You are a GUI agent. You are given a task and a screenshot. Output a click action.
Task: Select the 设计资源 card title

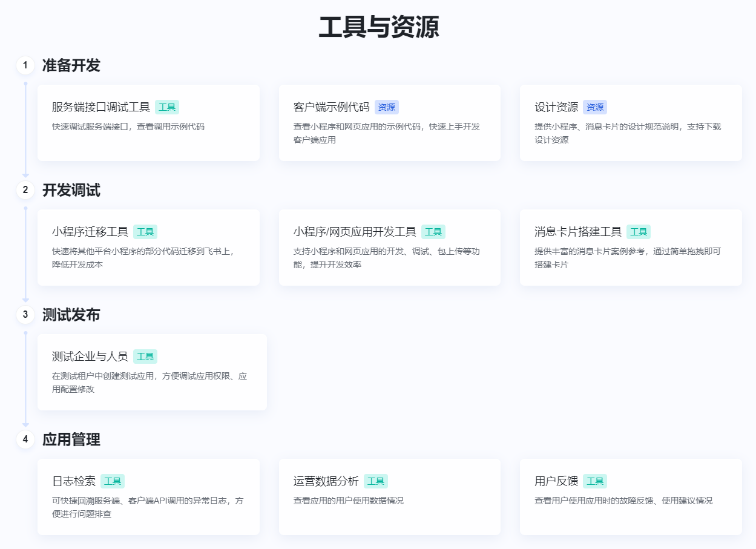pyautogui.click(x=556, y=107)
